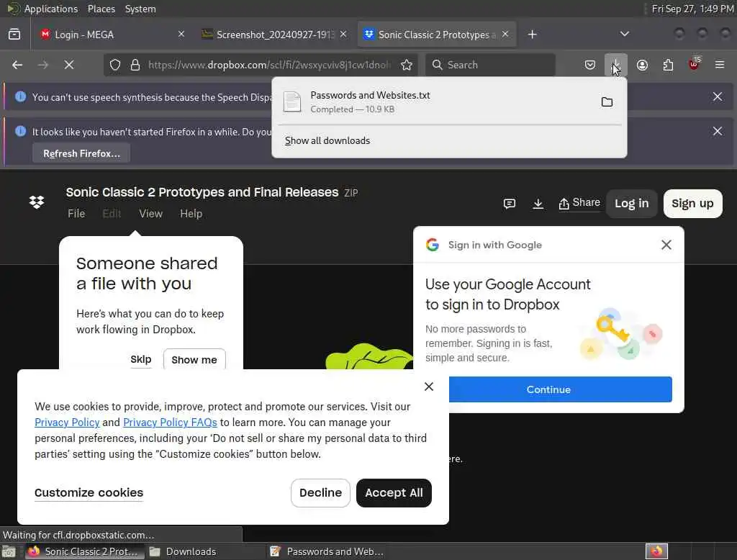737x560 pixels.
Task: Open the tracking protection shield icon
Action: (115, 65)
